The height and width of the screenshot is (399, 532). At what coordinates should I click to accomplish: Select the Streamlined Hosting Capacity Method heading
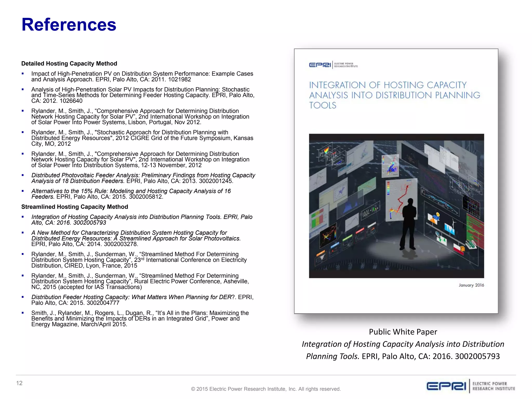[x=75, y=207]
